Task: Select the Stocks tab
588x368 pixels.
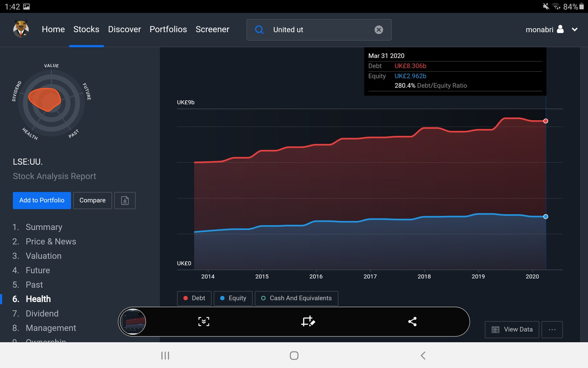Action: 86,29
